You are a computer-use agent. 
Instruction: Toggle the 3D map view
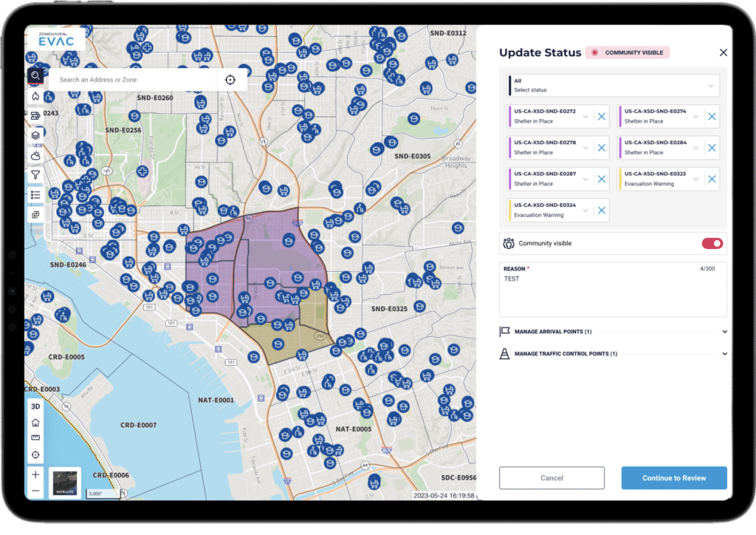coord(35,406)
